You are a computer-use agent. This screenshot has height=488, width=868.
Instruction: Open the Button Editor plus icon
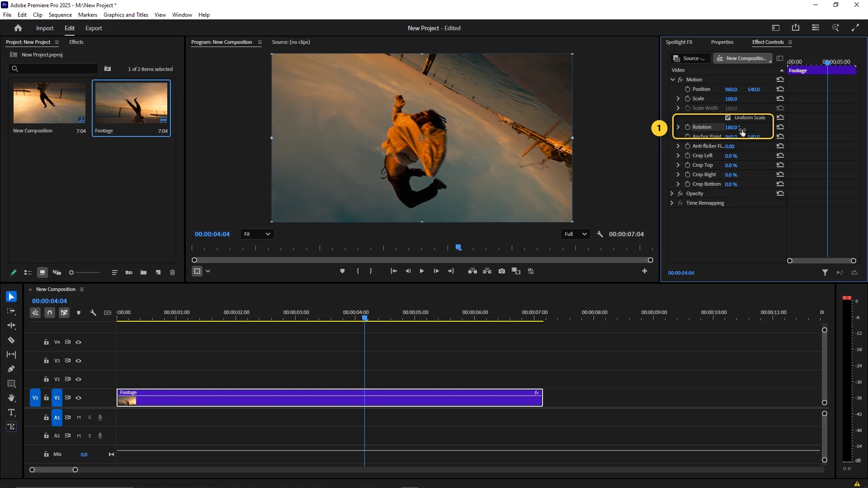[645, 271]
